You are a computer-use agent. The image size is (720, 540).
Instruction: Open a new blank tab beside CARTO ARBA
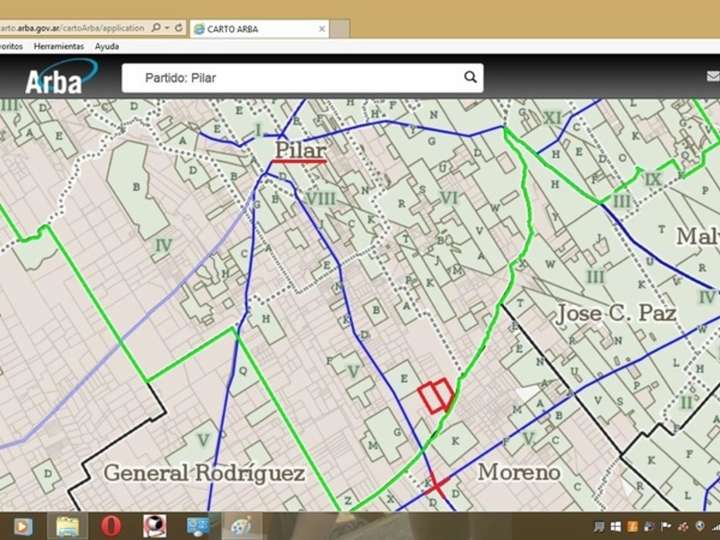[x=340, y=29]
